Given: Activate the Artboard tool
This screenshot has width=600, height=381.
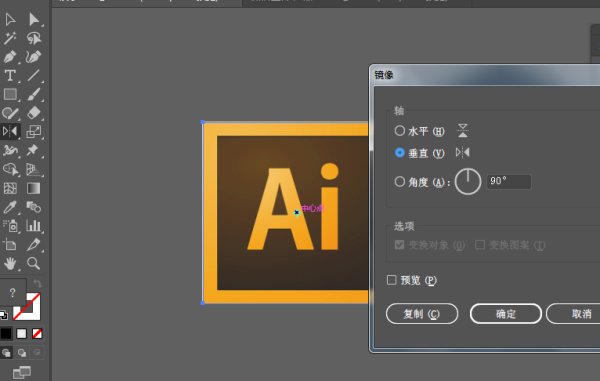Looking at the screenshot, I should (x=10, y=244).
